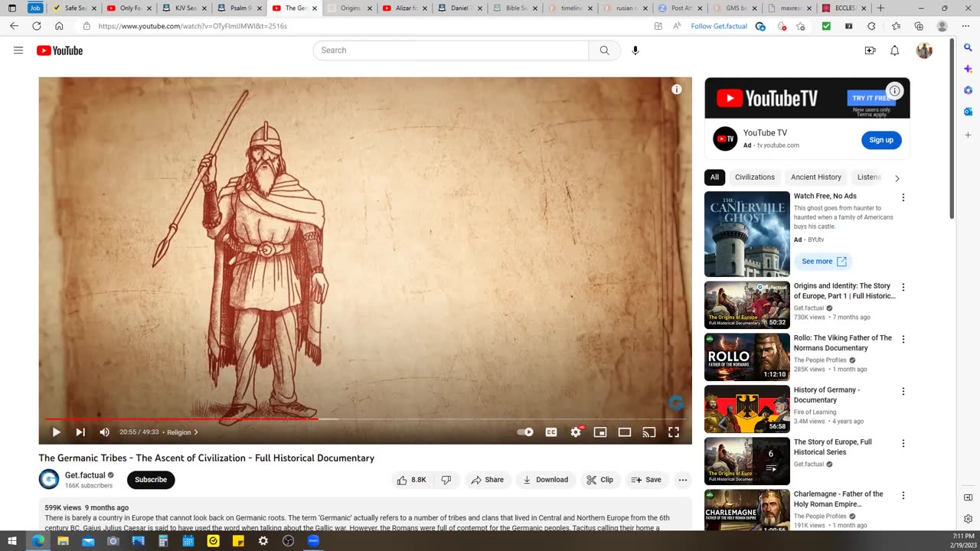Viewport: 980px width, 551px height.
Task: Open the account avatar menu
Action: 924,51
